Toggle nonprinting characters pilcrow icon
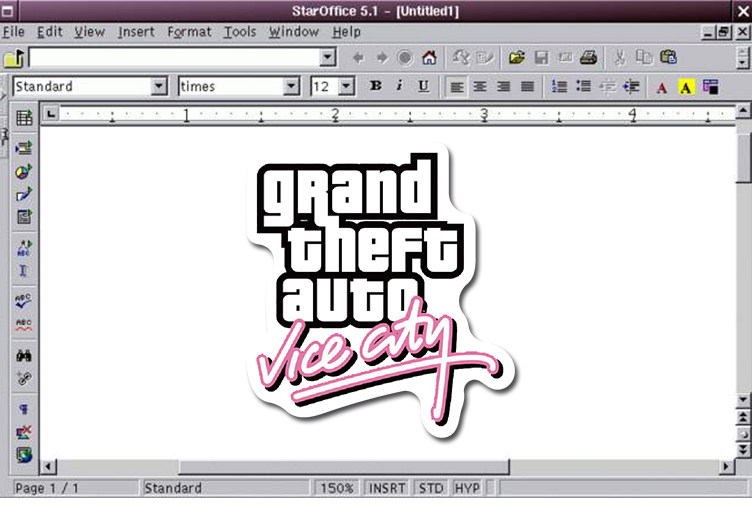752x520 pixels. [x=24, y=409]
